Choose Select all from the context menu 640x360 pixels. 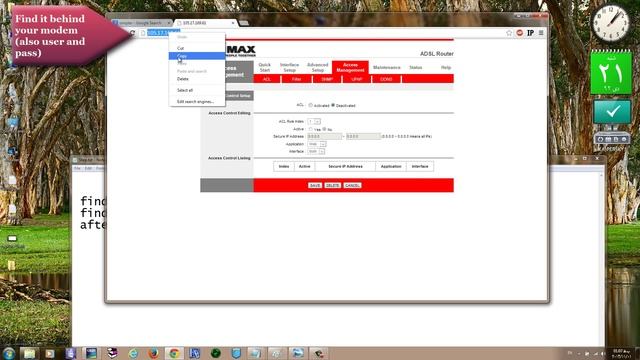197,90
